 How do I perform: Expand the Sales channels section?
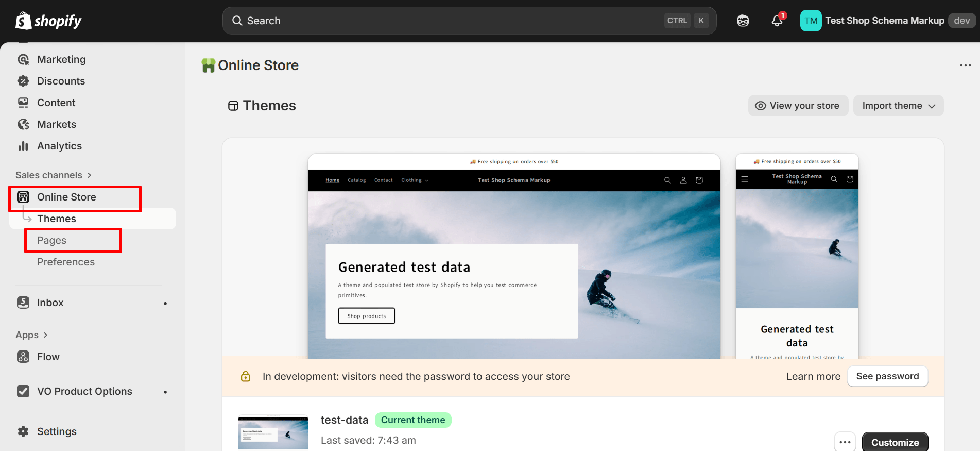click(x=53, y=175)
